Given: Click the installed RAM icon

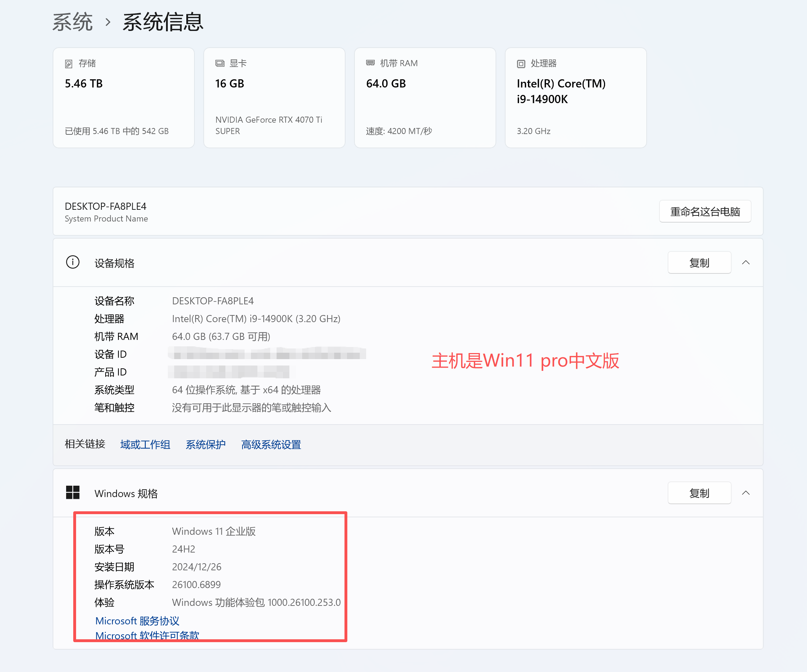Looking at the screenshot, I should pyautogui.click(x=370, y=63).
